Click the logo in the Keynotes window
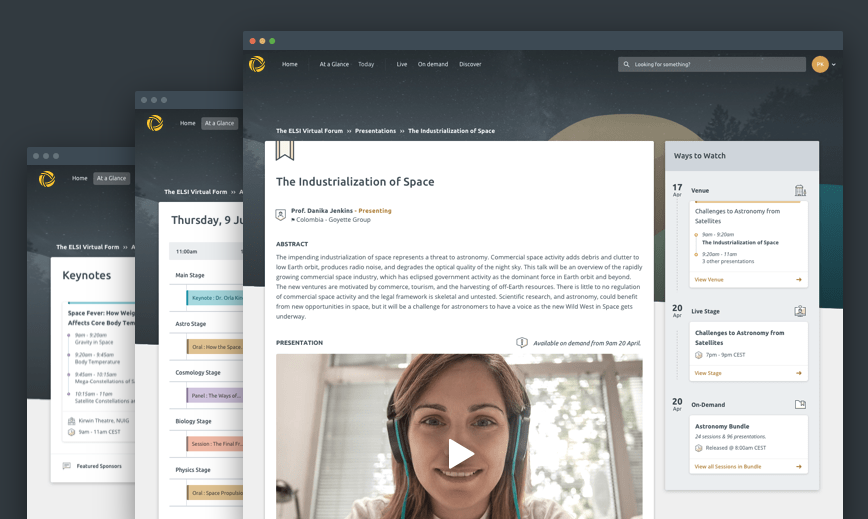This screenshot has height=519, width=868. click(47, 179)
